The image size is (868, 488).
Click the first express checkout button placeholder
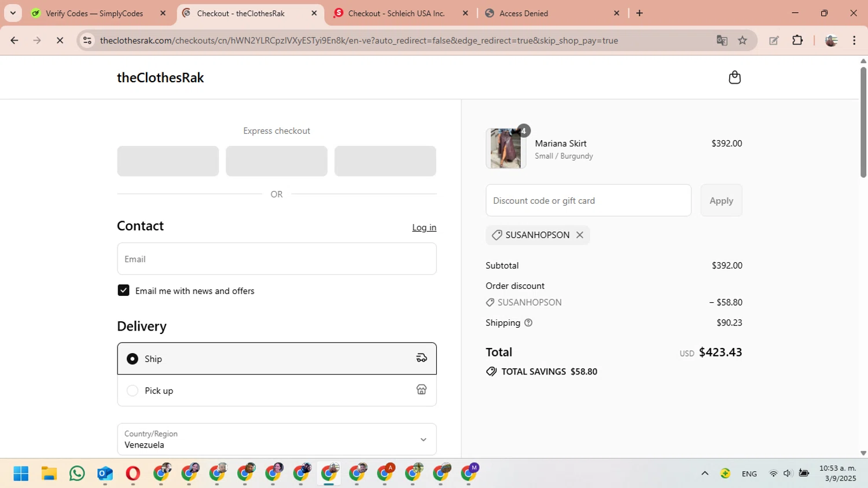(168, 161)
